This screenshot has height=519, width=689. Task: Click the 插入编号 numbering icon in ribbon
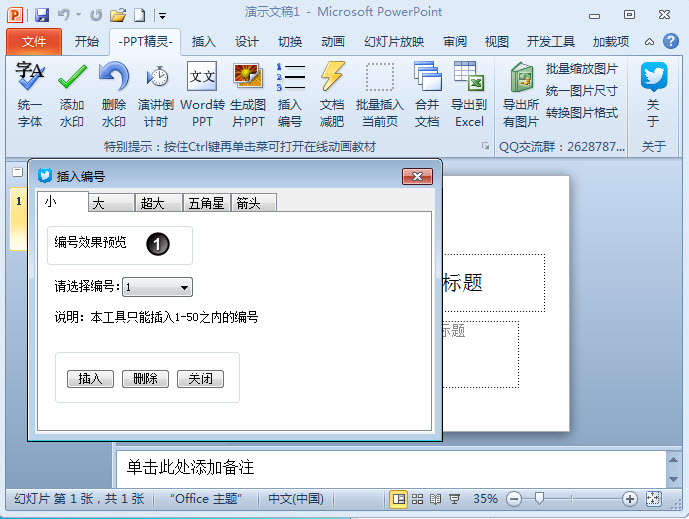click(x=290, y=76)
